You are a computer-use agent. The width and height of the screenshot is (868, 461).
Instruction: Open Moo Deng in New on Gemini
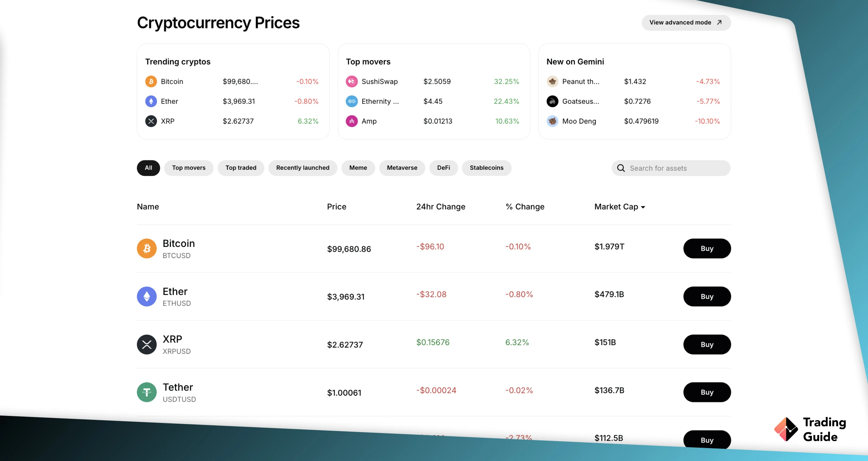click(x=579, y=121)
